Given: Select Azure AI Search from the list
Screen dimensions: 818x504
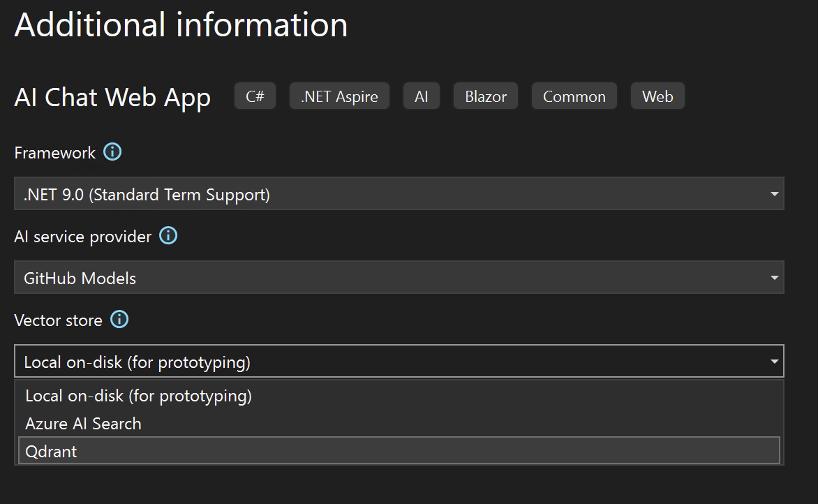Looking at the screenshot, I should pos(83,424).
